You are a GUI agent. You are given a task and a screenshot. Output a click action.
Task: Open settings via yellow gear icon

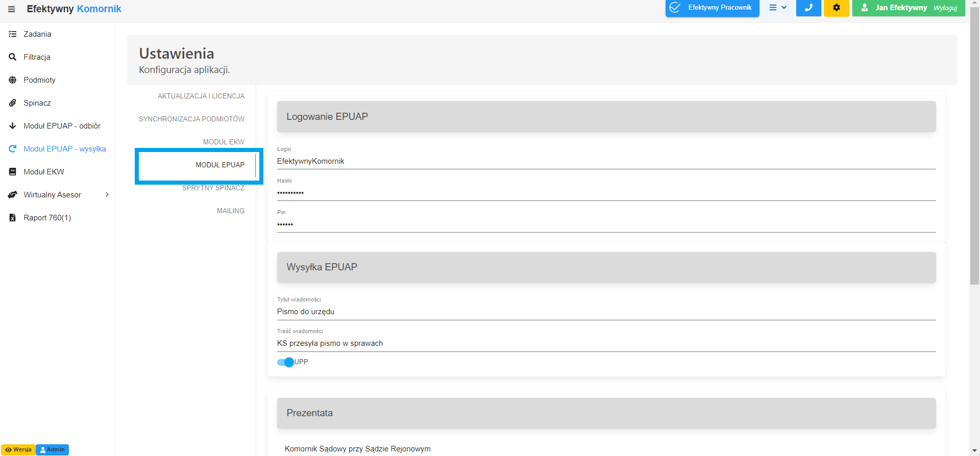point(836,8)
